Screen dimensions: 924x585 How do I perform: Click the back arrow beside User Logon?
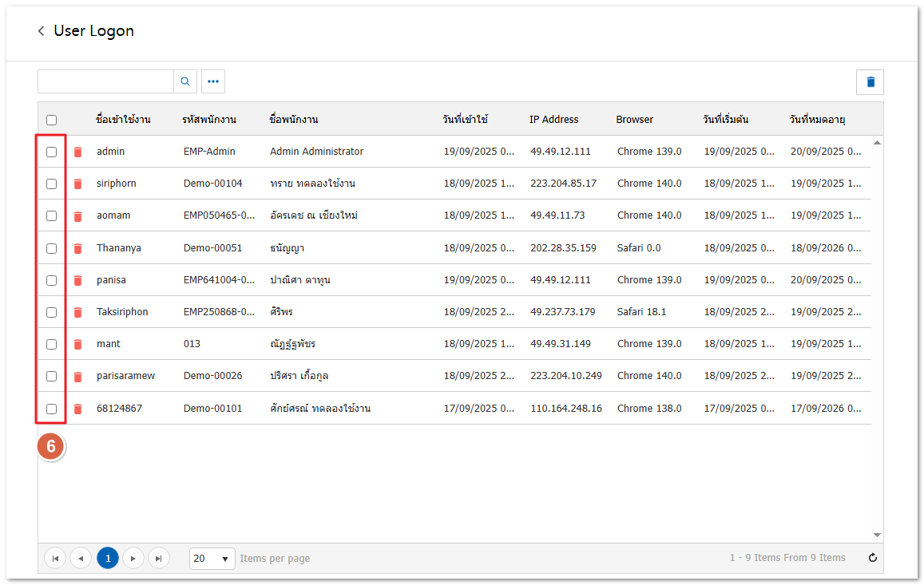click(x=41, y=31)
